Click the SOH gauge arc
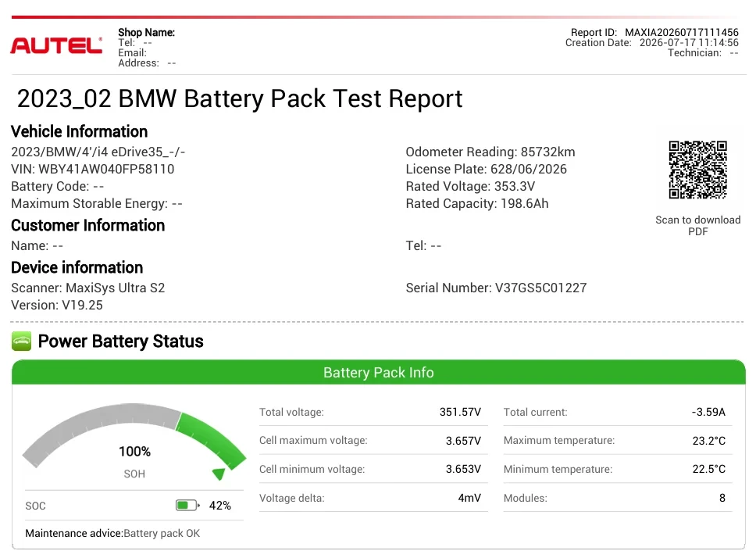 [134, 436]
